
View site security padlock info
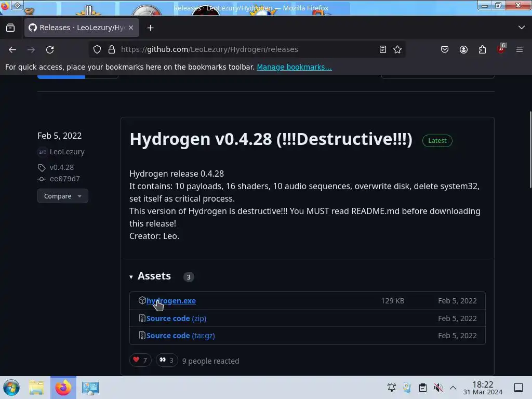point(112,49)
